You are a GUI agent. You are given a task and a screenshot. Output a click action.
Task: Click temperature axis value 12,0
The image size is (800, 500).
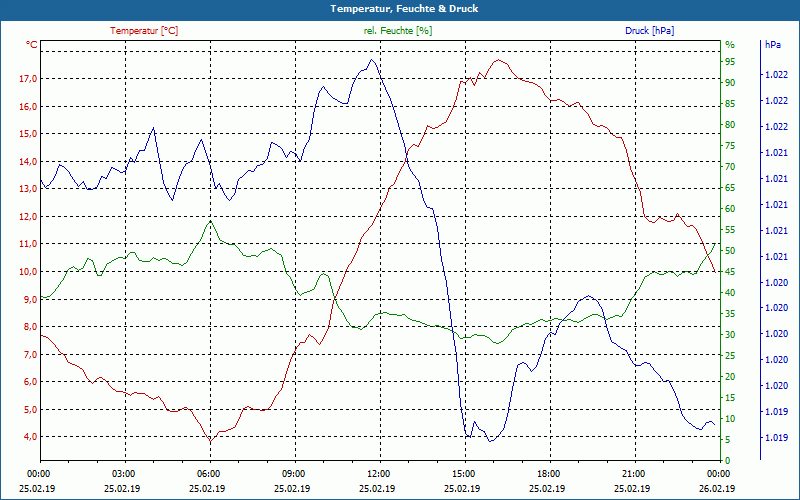[28, 216]
